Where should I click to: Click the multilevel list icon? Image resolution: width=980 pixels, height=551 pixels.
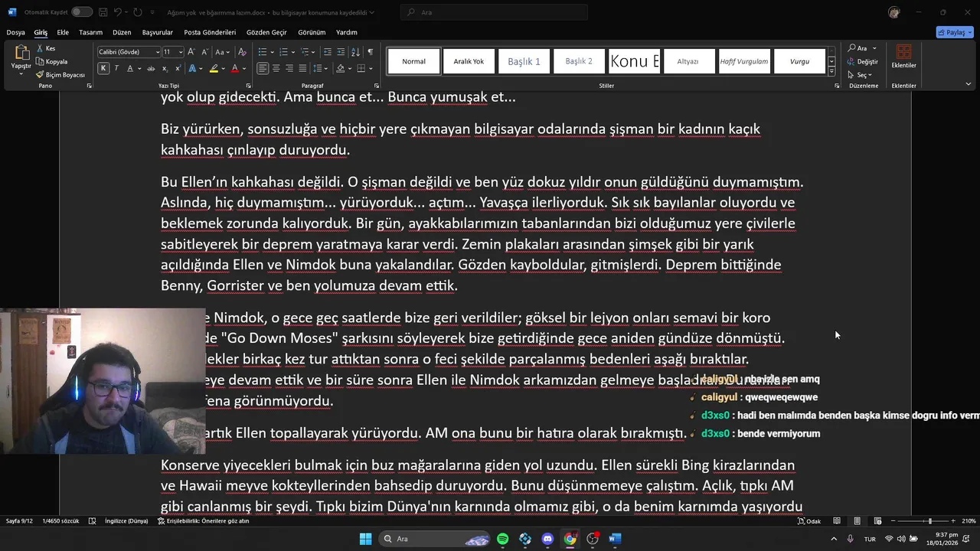tap(305, 52)
